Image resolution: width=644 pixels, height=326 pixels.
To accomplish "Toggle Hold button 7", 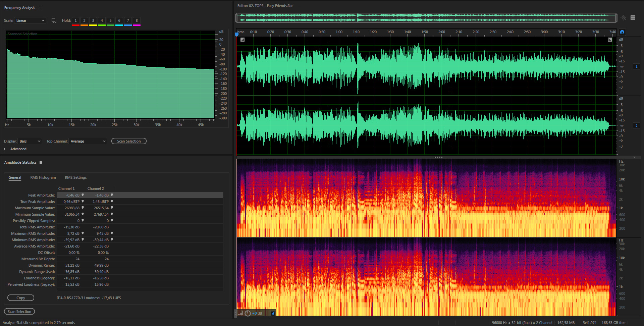I will 128,21.
